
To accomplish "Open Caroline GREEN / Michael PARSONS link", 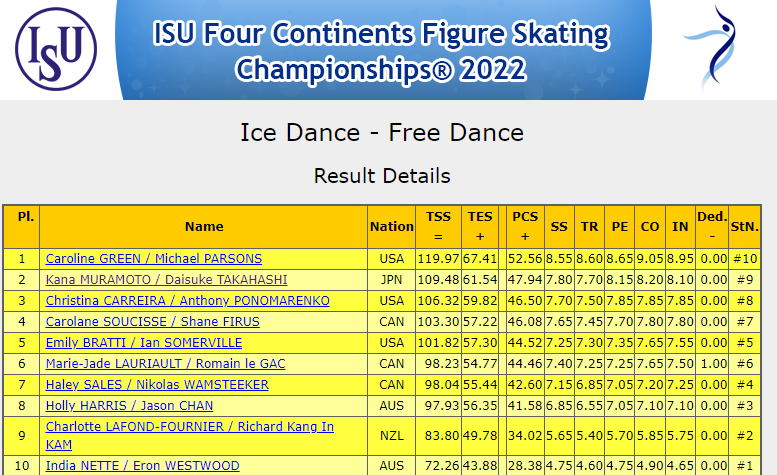I will 154,259.
